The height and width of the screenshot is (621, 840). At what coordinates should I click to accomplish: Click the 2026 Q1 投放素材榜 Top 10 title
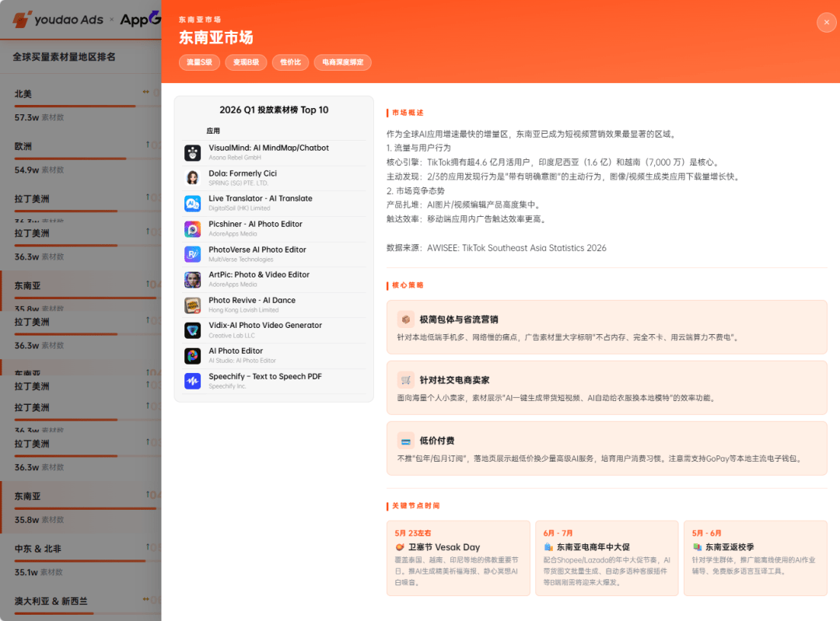[274, 110]
